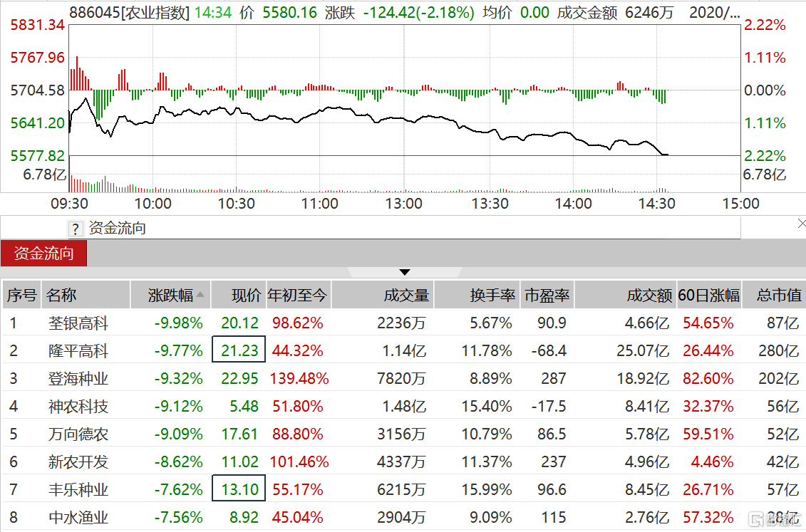Click change value -9.32%
Image resolution: width=806 pixels, height=532 pixels.
178,378
